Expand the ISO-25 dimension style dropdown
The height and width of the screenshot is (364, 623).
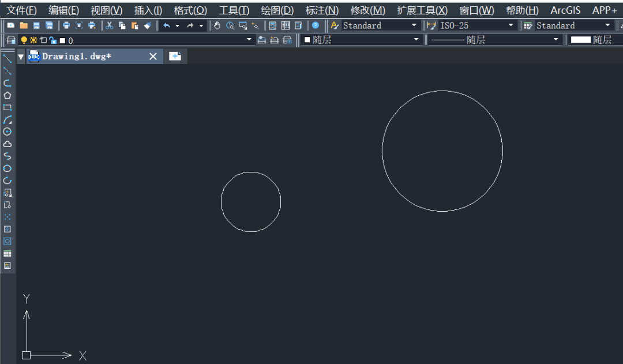[x=511, y=25]
